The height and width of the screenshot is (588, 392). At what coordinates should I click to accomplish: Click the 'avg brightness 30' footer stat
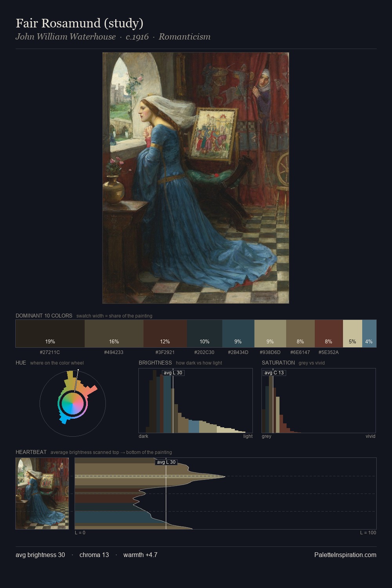point(40,555)
